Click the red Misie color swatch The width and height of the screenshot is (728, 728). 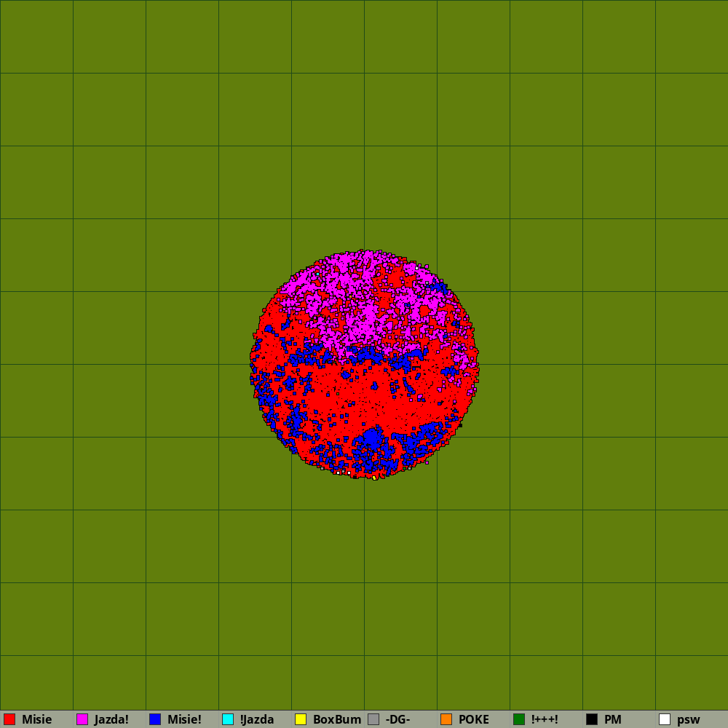[9, 719]
